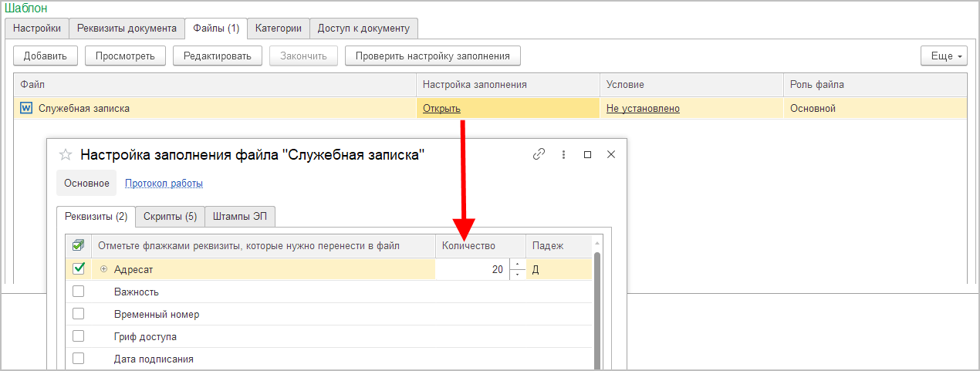This screenshot has height=371, width=980.
Task: Click the star favorite icon in dialog header
Action: (66, 154)
